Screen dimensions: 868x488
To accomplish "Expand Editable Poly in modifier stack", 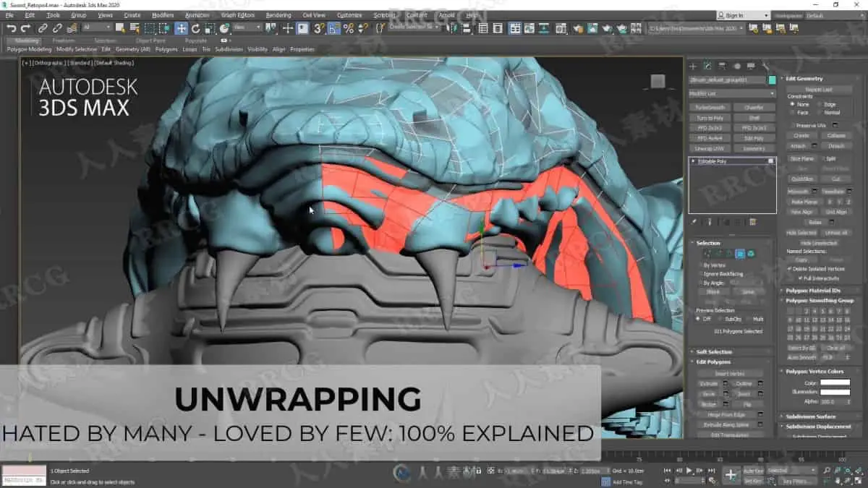I will tap(694, 161).
